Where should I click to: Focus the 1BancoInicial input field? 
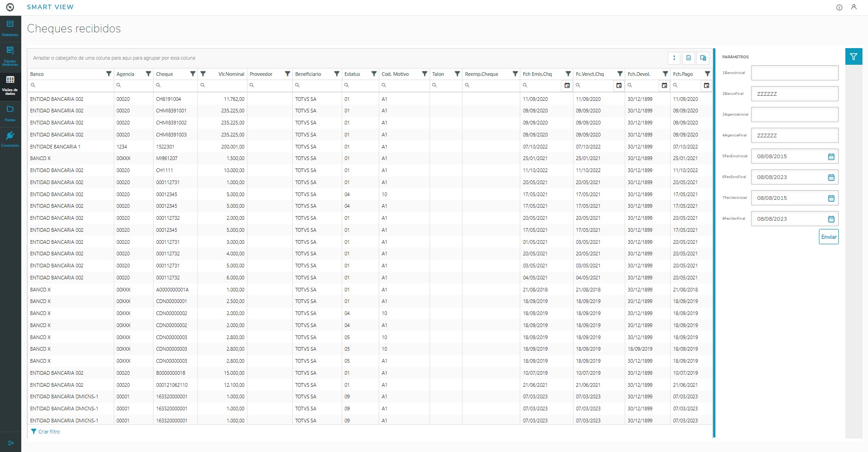point(794,73)
